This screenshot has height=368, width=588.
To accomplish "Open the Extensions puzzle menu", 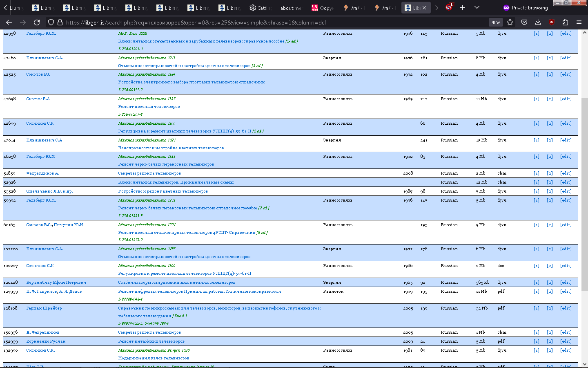I will tap(565, 22).
